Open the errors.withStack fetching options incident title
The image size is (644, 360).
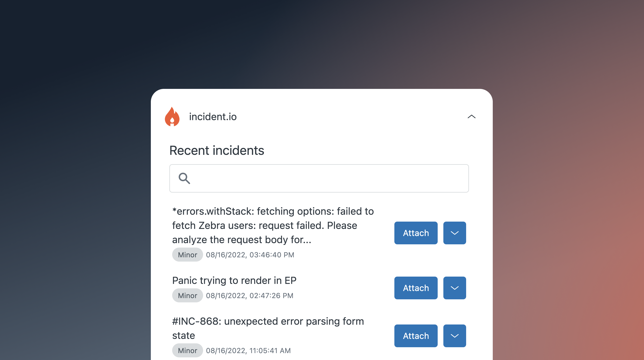273,225
